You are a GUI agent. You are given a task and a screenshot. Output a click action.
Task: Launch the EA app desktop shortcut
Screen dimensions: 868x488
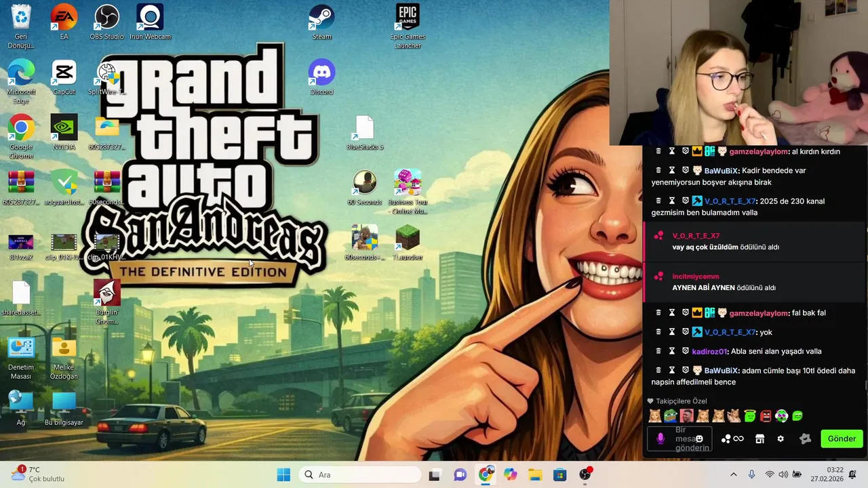[x=64, y=22]
